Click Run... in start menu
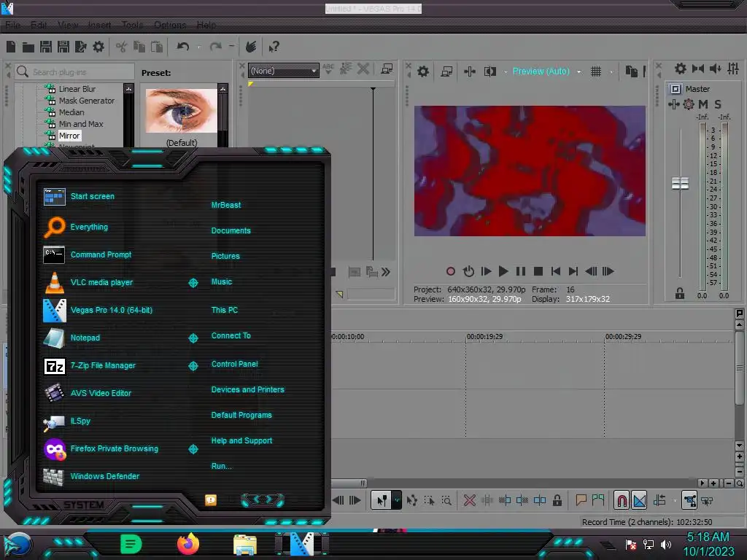Viewport: 747px width, 560px height. click(221, 466)
